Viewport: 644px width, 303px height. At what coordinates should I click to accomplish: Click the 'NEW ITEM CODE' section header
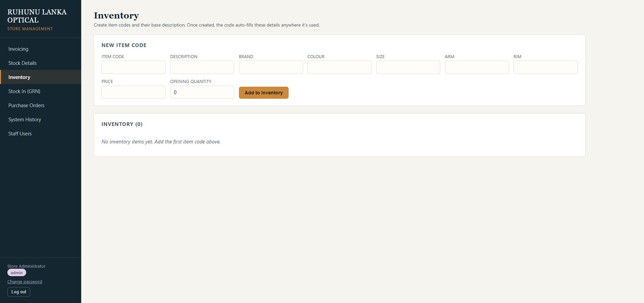point(124,45)
